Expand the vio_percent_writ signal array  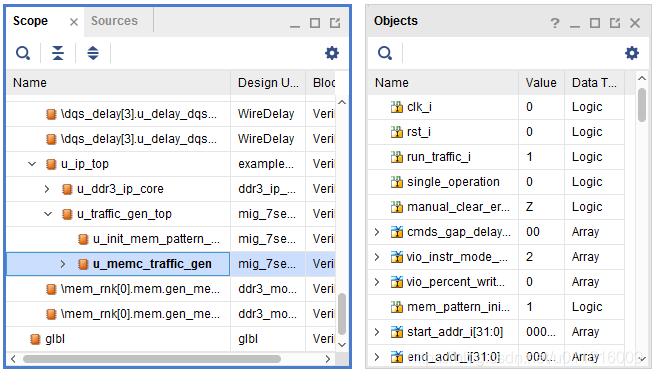[377, 282]
